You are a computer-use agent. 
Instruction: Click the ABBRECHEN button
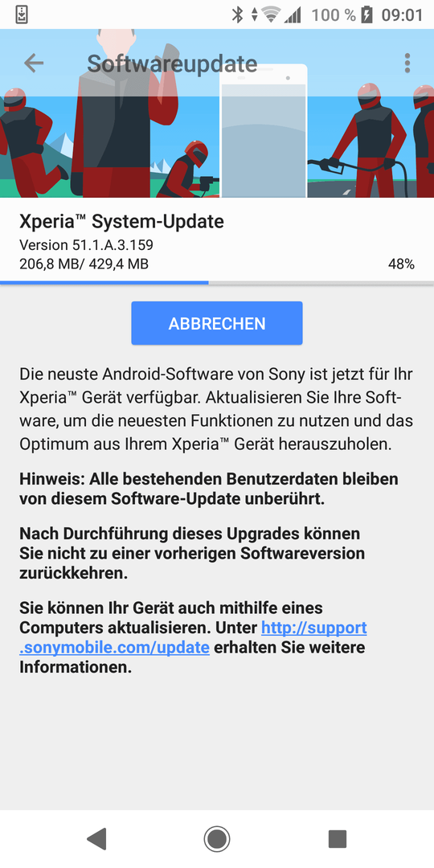[217, 323]
